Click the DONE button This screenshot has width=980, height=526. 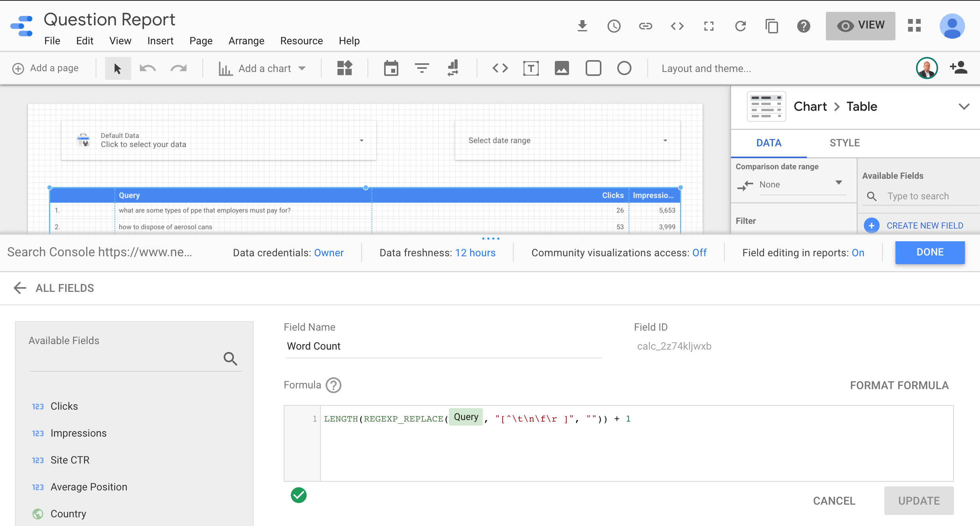point(929,252)
